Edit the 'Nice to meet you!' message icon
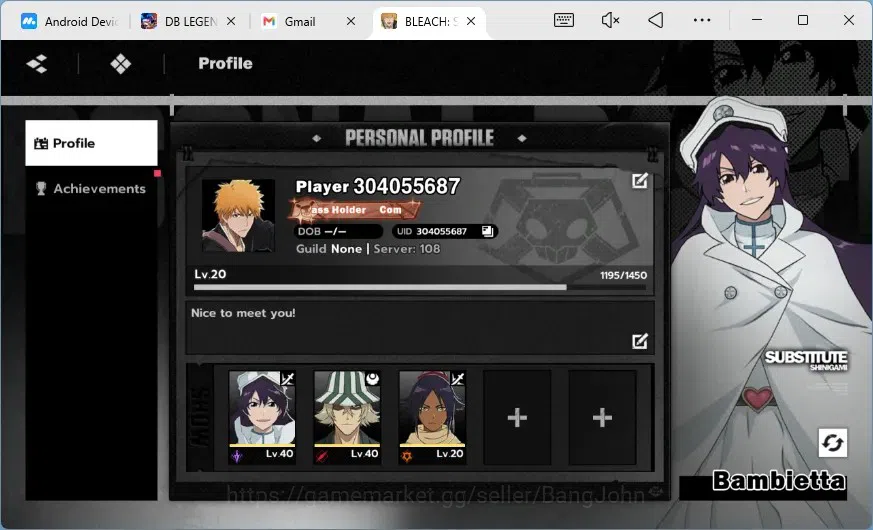This screenshot has height=530, width=873. (640, 341)
